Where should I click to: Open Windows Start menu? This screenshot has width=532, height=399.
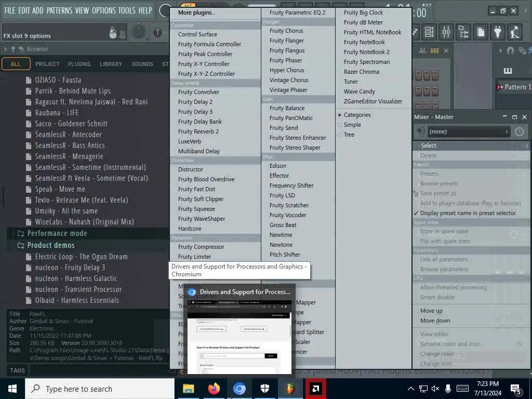[12, 389]
